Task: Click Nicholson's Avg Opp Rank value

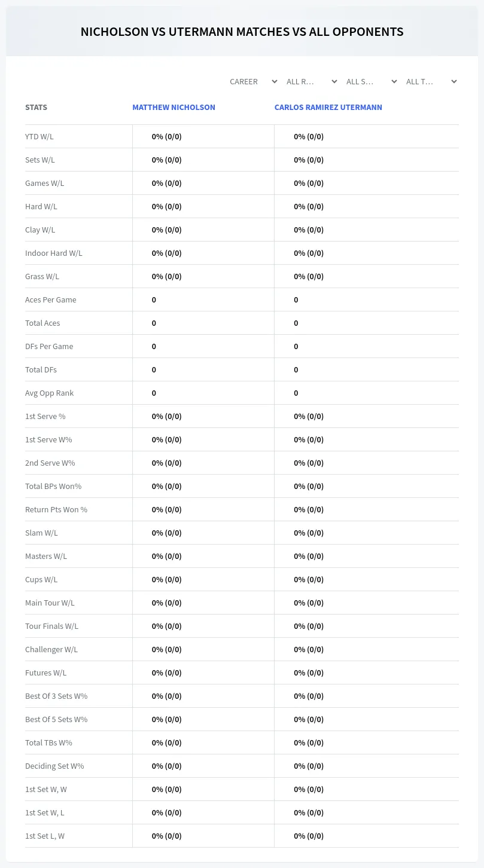Action: click(x=154, y=393)
